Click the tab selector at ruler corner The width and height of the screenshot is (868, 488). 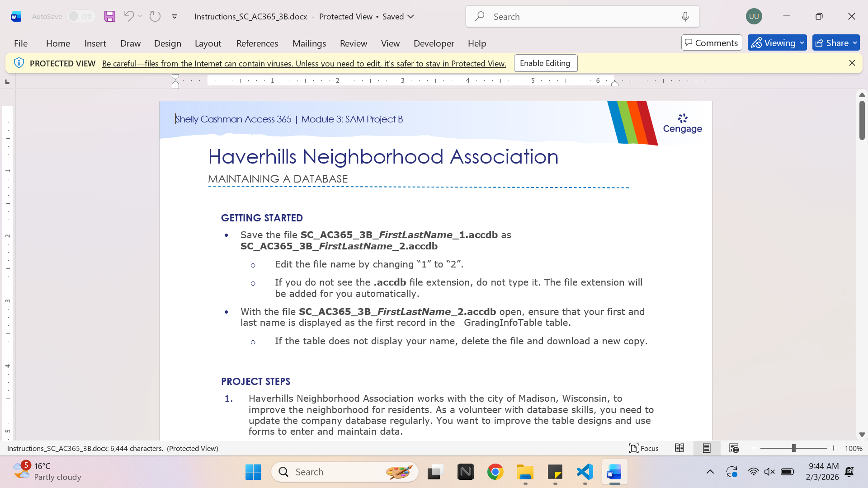(7, 82)
